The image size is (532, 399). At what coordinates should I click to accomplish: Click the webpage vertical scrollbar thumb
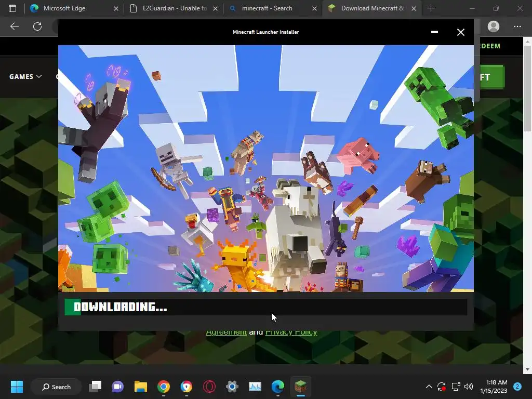point(527,88)
